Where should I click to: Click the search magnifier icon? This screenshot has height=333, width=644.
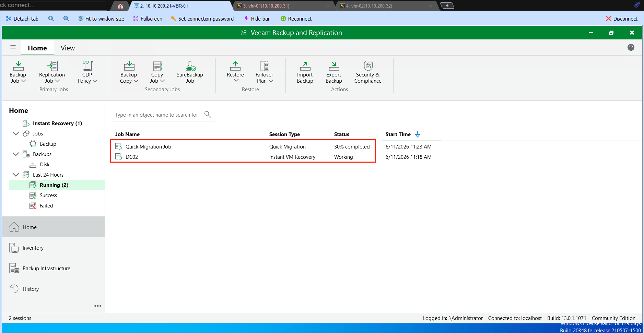[x=208, y=114]
